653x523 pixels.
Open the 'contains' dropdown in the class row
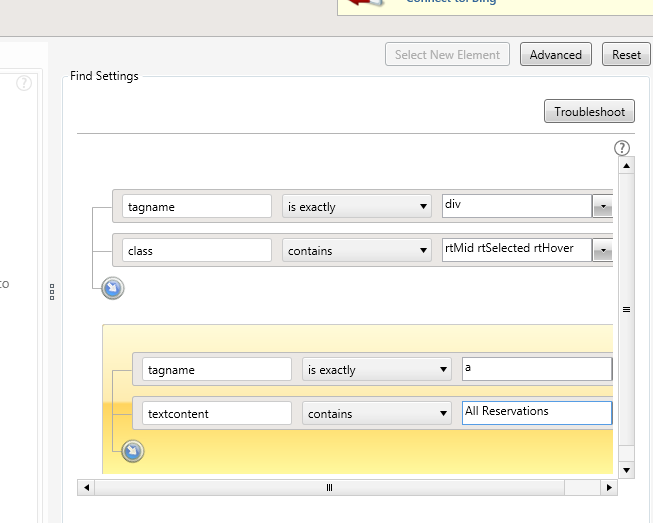point(356,250)
